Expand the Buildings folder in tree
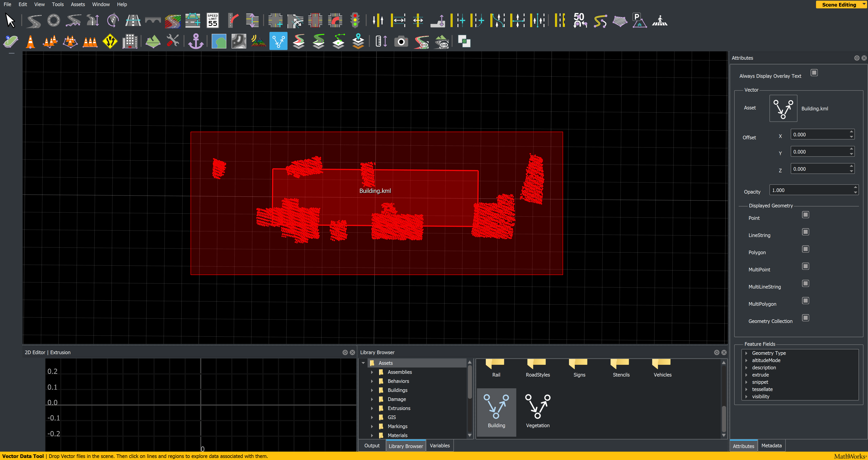868x460 pixels. 372,390
